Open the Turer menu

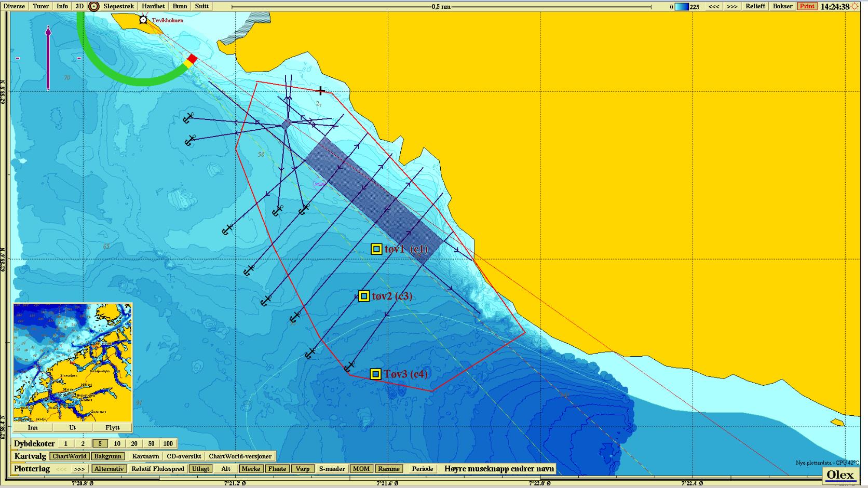[40, 6]
